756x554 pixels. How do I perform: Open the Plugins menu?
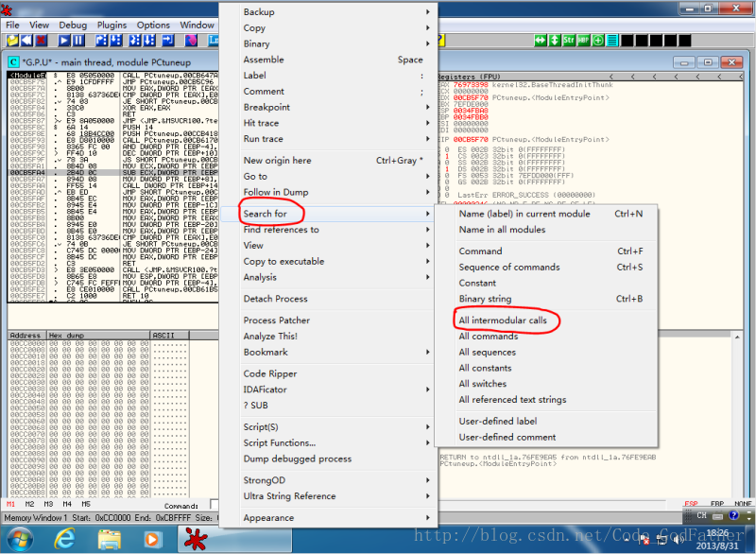click(112, 26)
